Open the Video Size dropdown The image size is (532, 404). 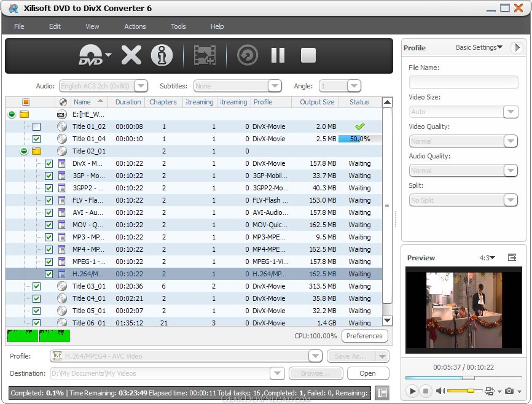tap(510, 112)
